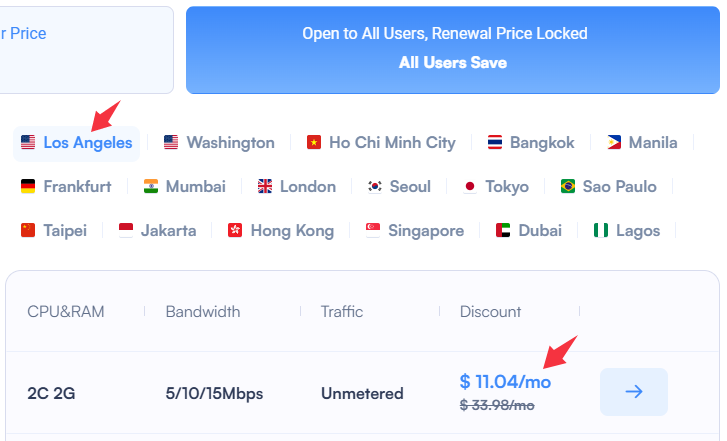Switch to Tokyo location
The height and width of the screenshot is (441, 727).
pyautogui.click(x=496, y=186)
